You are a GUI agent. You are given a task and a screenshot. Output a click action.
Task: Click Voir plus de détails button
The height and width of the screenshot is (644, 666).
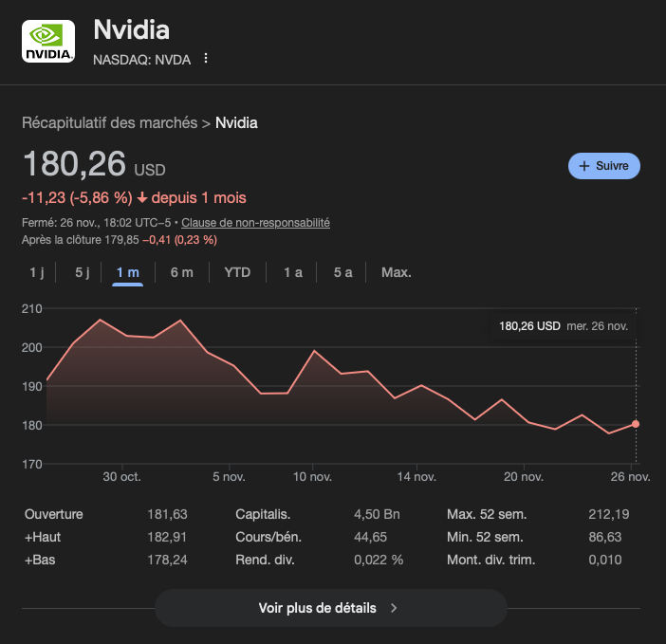click(331, 608)
